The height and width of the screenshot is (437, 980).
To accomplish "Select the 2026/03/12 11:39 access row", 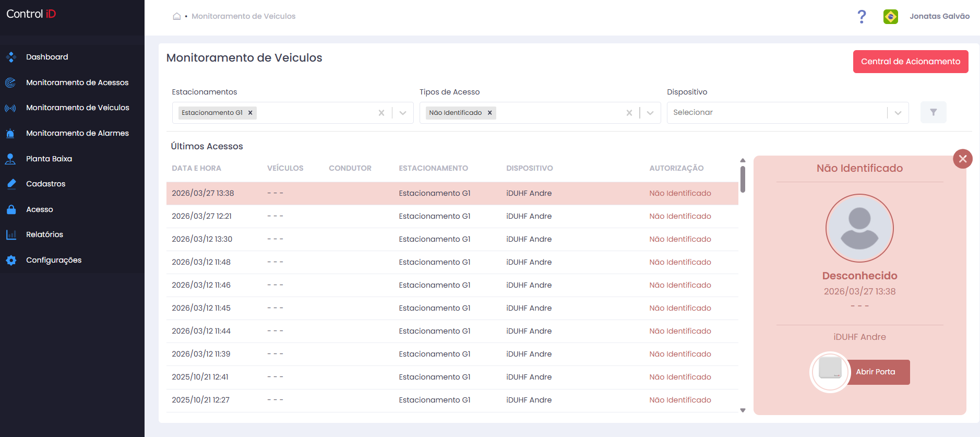I will tap(452, 354).
